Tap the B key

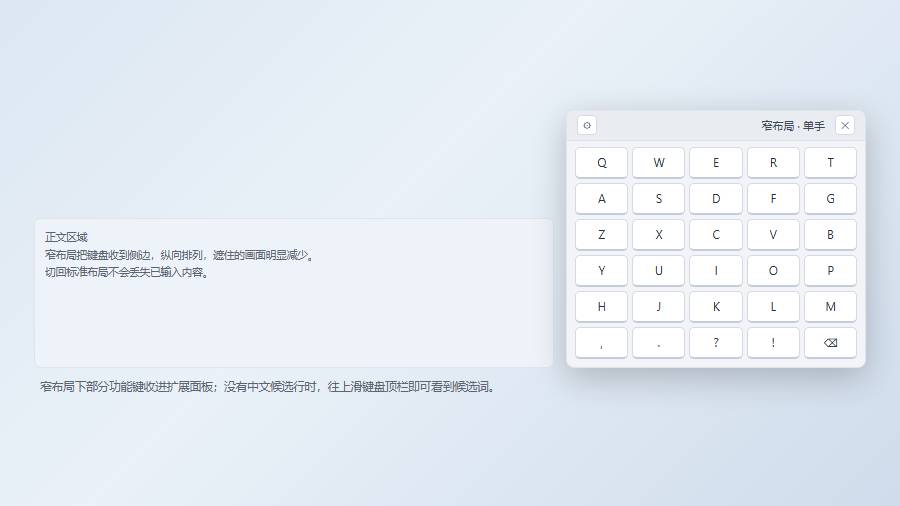click(830, 235)
